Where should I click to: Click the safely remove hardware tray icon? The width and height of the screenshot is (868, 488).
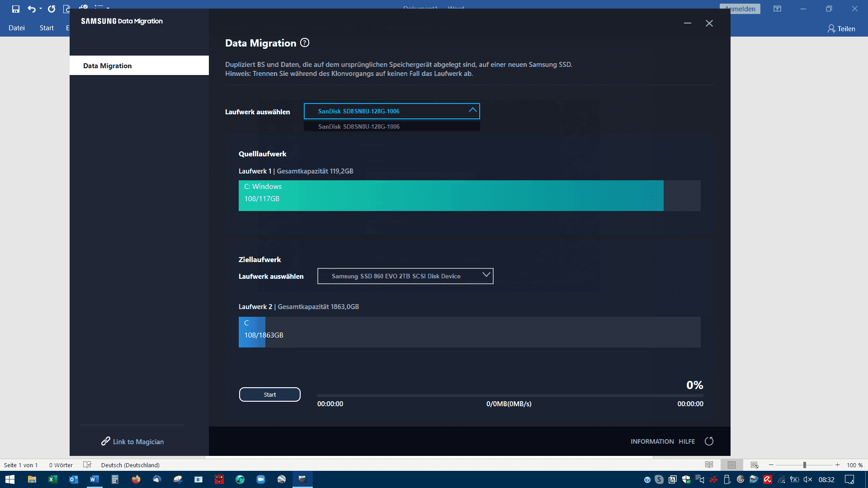coord(726,479)
